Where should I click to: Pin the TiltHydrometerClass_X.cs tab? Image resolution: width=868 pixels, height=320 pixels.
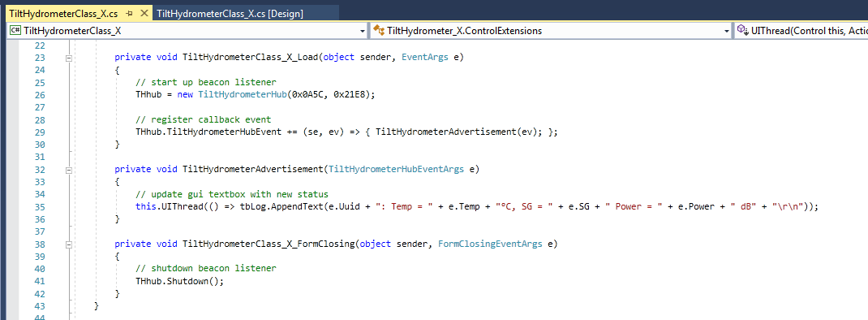128,13
